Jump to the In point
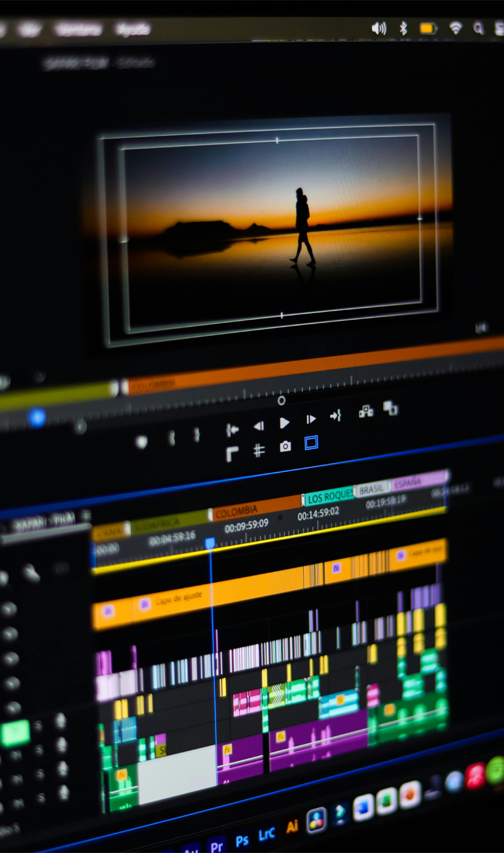The height and width of the screenshot is (853, 504). [232, 430]
